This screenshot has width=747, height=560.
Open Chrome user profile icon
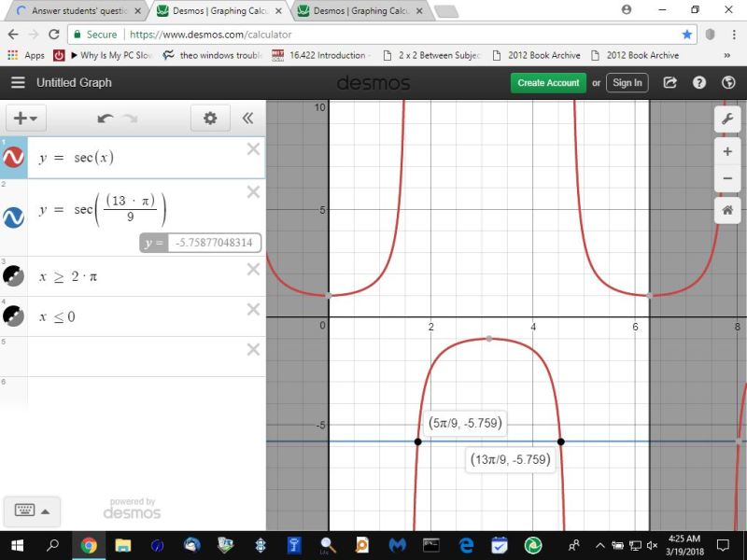coord(627,9)
